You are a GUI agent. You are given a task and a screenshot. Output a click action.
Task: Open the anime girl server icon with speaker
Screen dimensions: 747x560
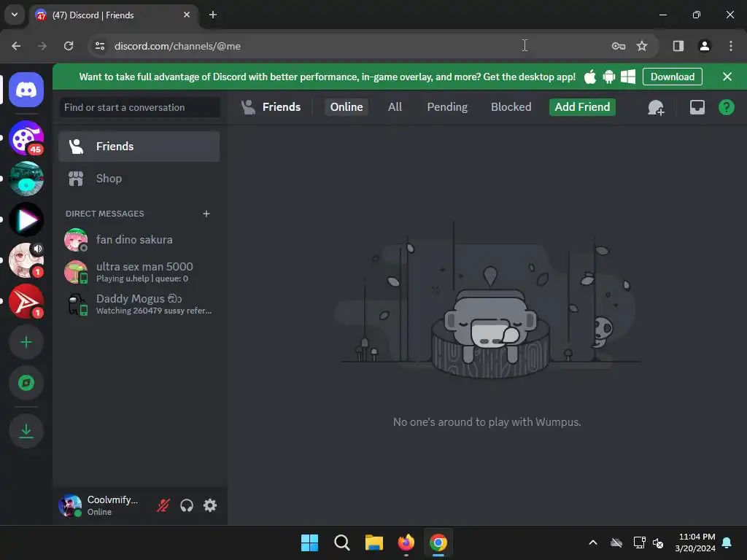tap(26, 260)
